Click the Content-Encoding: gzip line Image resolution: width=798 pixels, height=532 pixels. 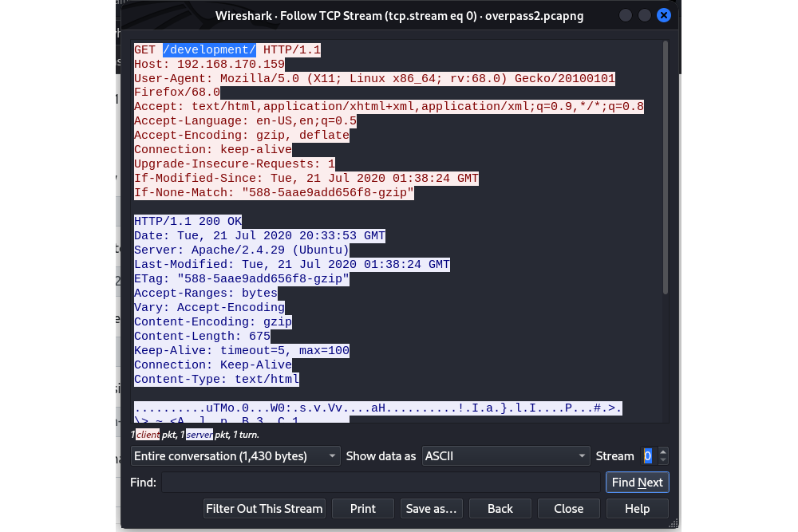pos(213,321)
